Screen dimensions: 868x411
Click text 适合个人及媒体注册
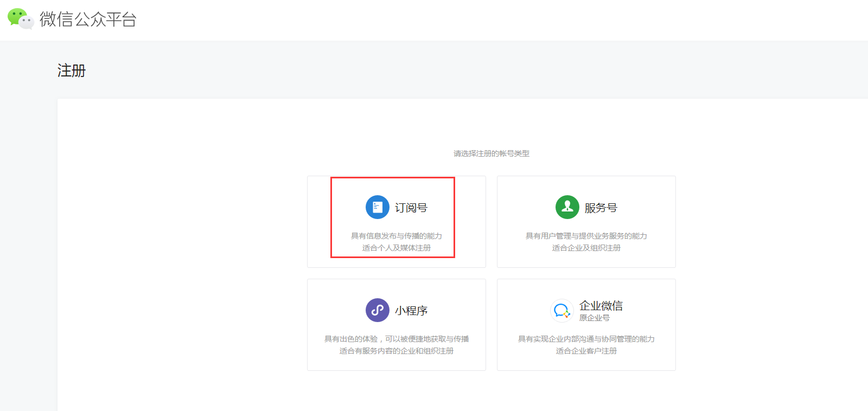[x=397, y=248]
